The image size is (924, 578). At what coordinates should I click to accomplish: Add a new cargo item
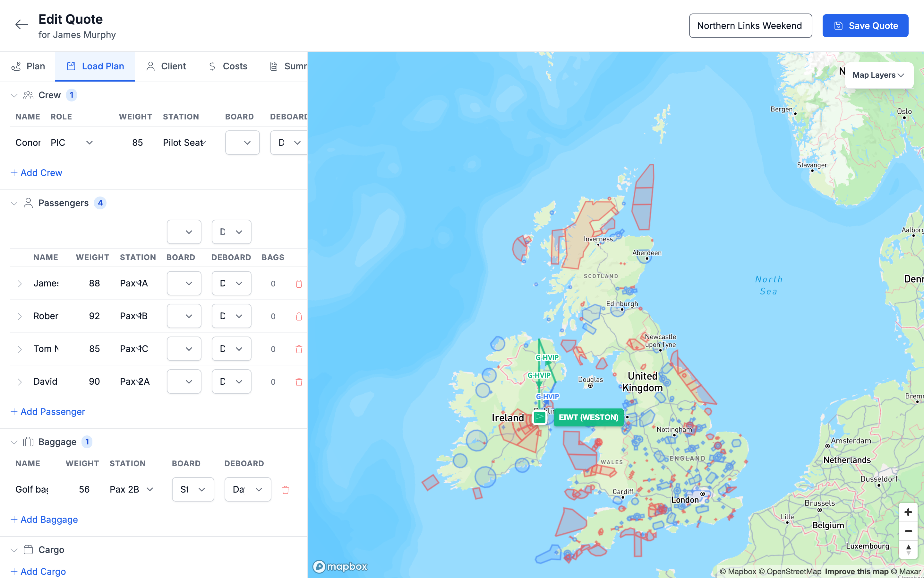click(38, 571)
